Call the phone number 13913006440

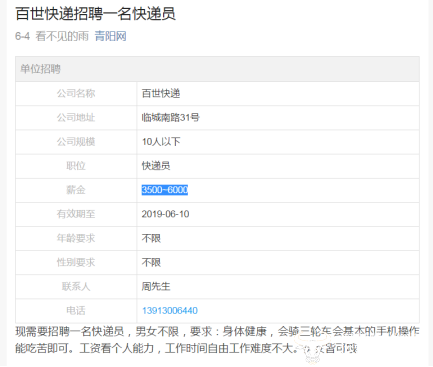(x=170, y=311)
